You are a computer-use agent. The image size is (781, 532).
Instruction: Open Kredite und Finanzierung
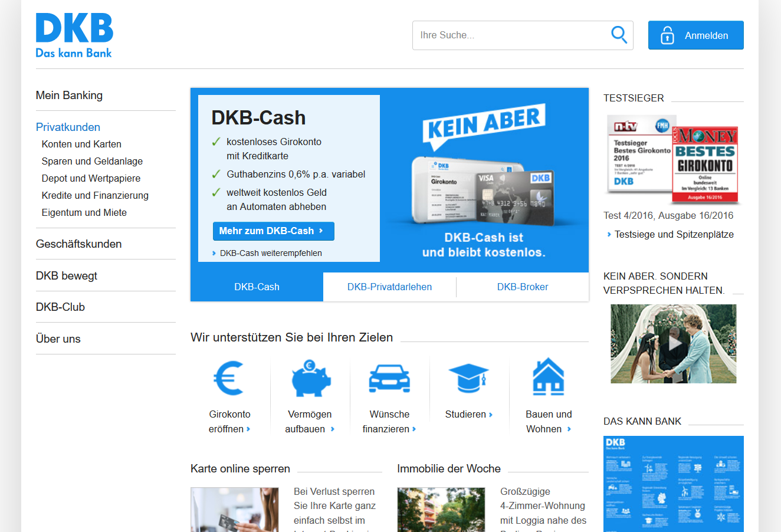(x=95, y=195)
